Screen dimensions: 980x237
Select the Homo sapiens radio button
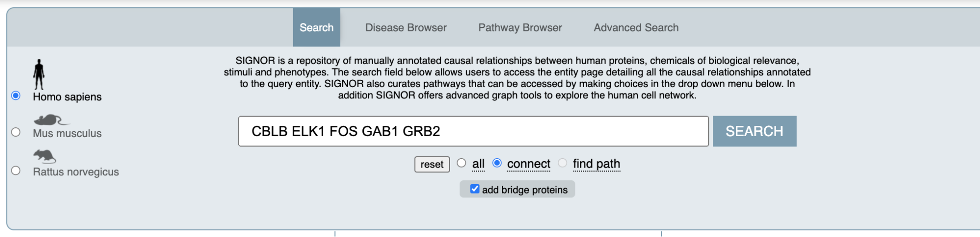coord(16,95)
